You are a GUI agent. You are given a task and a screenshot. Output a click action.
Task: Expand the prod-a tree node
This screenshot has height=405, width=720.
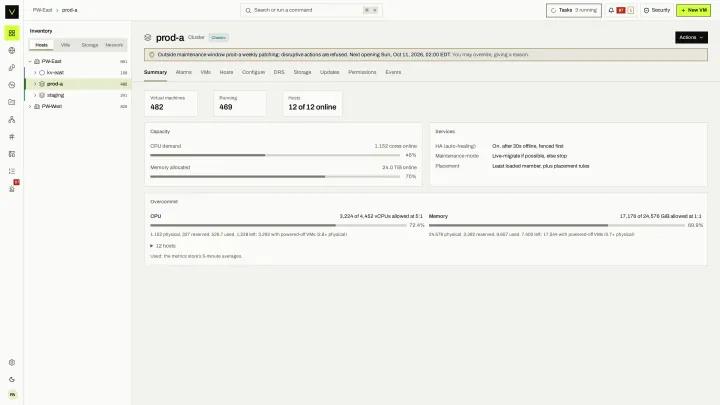[35, 84]
